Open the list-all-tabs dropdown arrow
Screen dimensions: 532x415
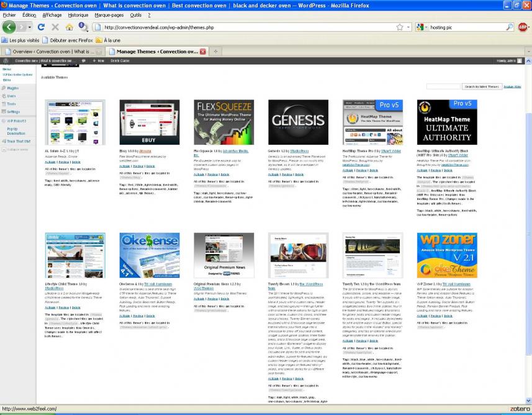coord(529,52)
